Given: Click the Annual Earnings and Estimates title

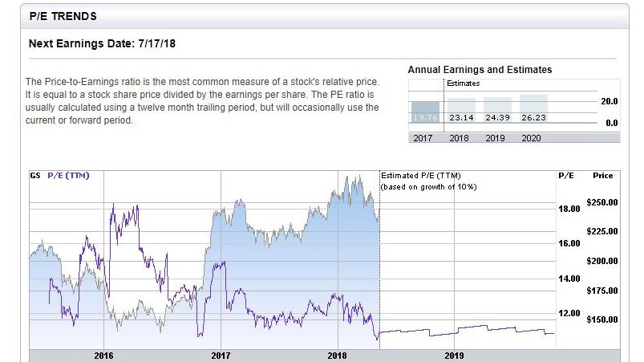Looking at the screenshot, I should click(480, 70).
